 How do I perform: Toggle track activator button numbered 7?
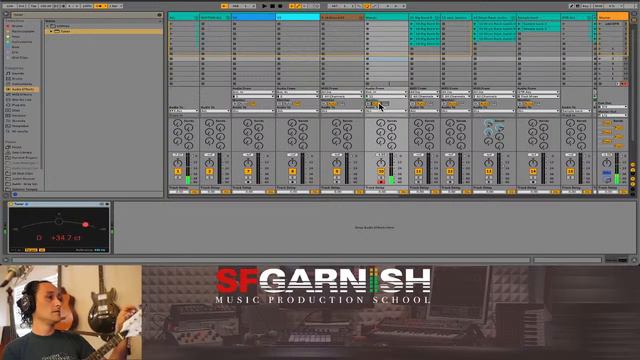(248, 172)
